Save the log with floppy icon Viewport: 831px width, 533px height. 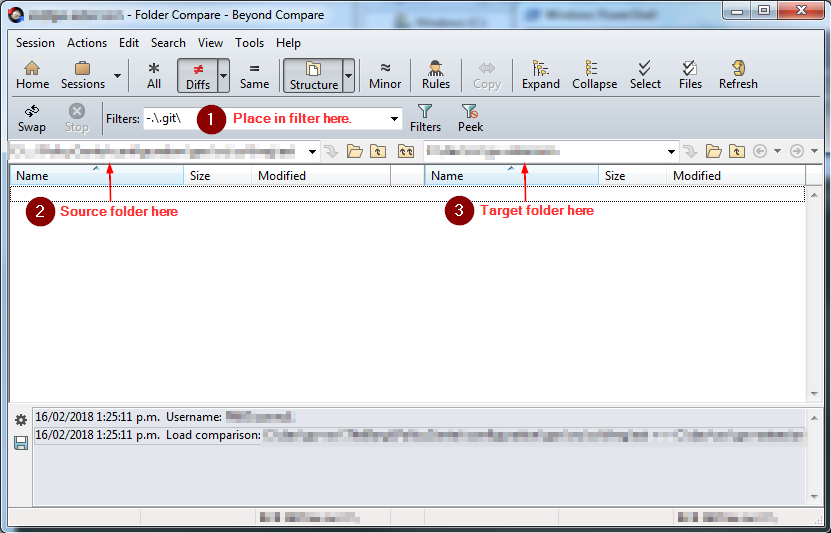(x=21, y=442)
